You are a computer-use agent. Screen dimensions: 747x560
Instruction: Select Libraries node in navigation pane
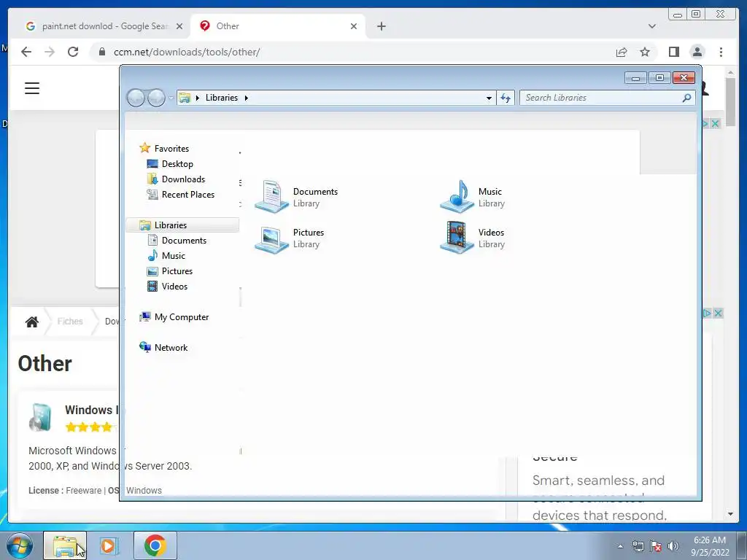point(182,225)
